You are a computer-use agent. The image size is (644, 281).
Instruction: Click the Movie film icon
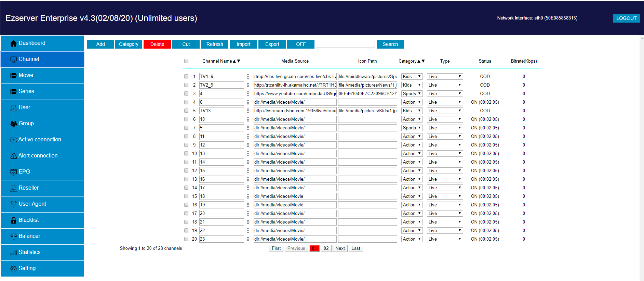pos(14,76)
